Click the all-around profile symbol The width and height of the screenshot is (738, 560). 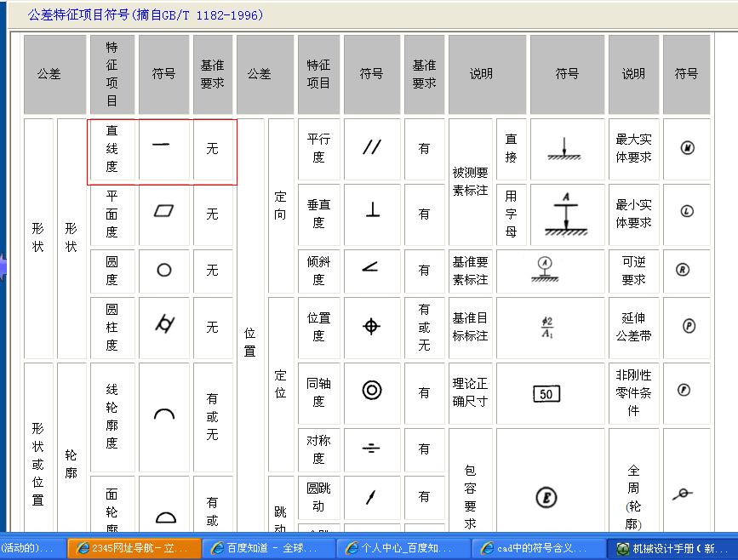click(x=683, y=494)
